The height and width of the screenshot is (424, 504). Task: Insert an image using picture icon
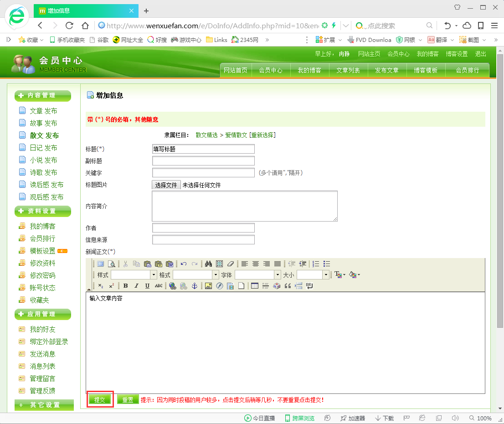(208, 286)
